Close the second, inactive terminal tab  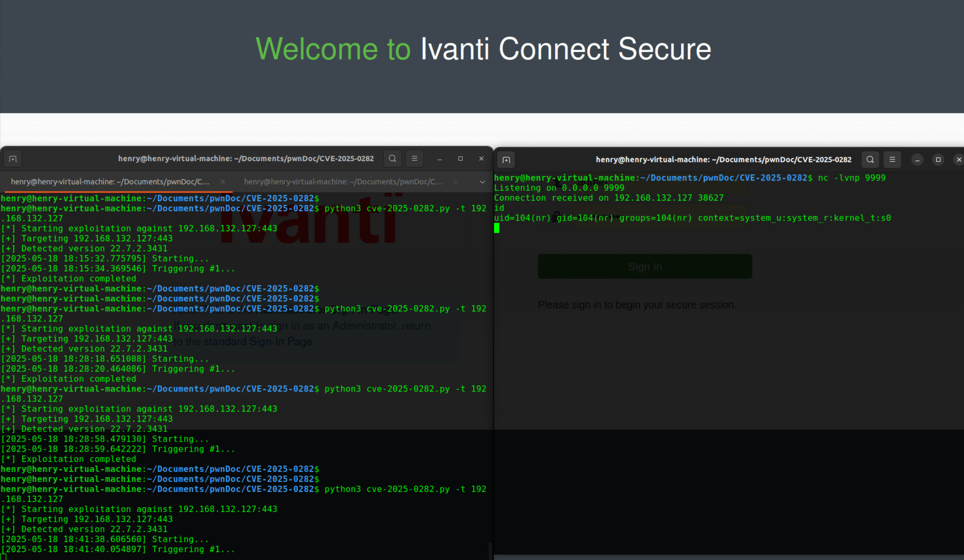point(456,182)
